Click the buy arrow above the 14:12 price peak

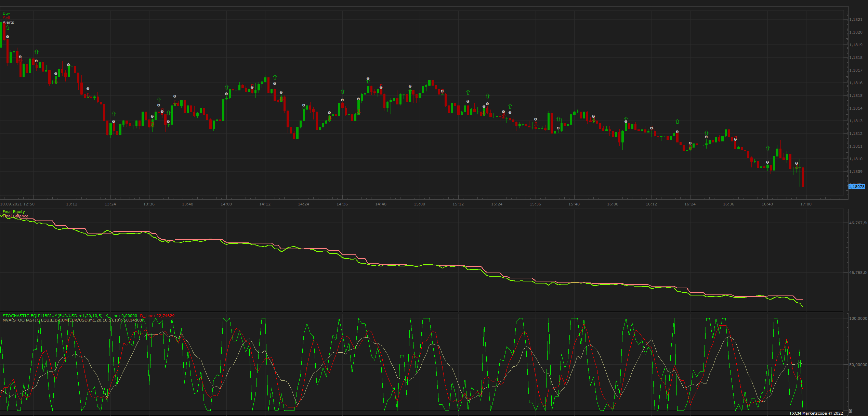click(x=275, y=77)
